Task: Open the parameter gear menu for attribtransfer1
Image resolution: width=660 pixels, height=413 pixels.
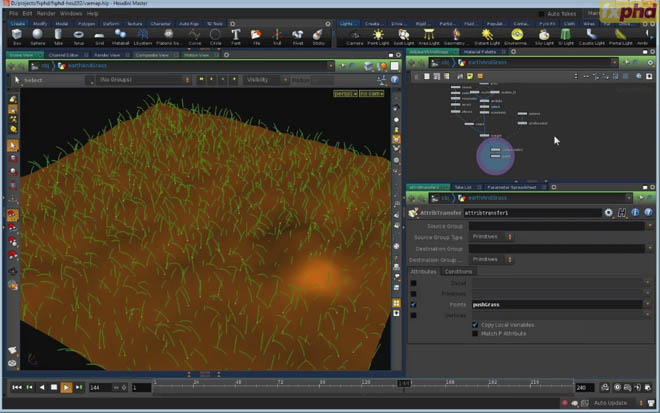Action: [x=608, y=213]
